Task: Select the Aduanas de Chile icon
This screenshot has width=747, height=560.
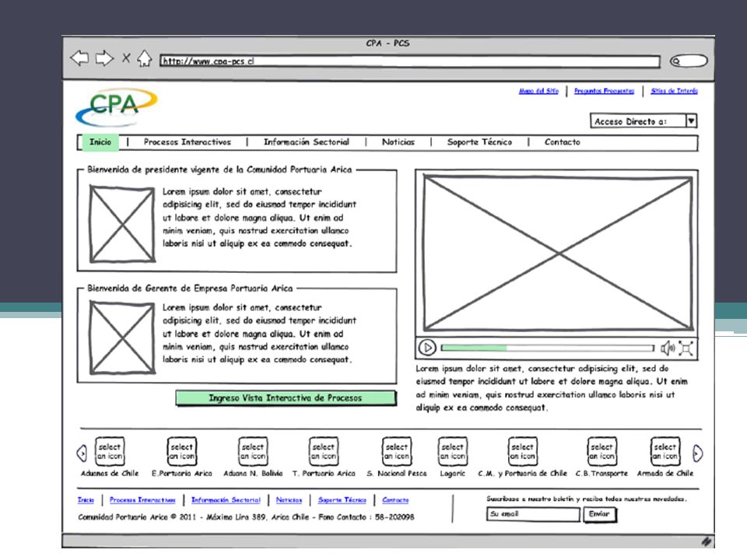Action: point(110,451)
